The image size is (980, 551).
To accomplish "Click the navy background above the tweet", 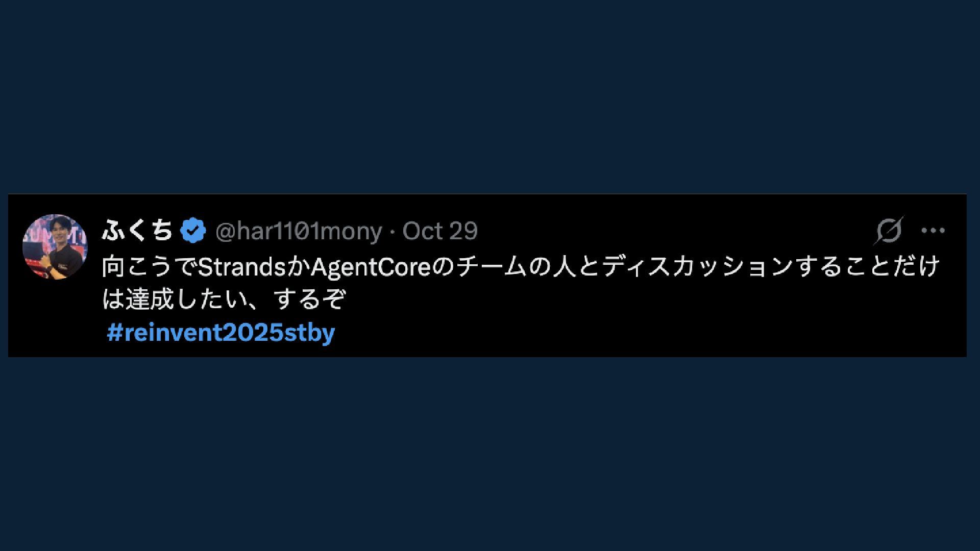I will click(x=490, y=97).
